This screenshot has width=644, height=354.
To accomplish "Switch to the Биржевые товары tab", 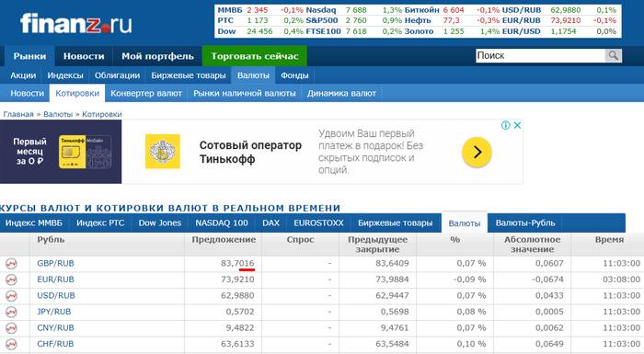I will point(395,223).
